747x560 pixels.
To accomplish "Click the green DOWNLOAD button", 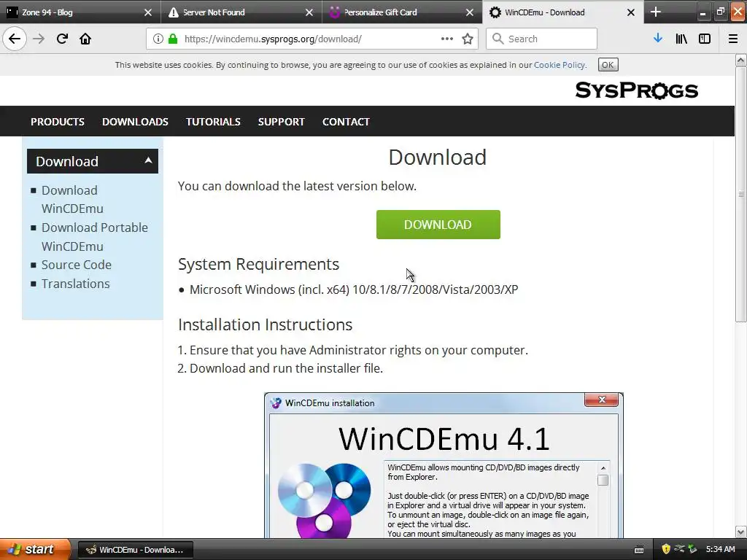I will tap(438, 225).
